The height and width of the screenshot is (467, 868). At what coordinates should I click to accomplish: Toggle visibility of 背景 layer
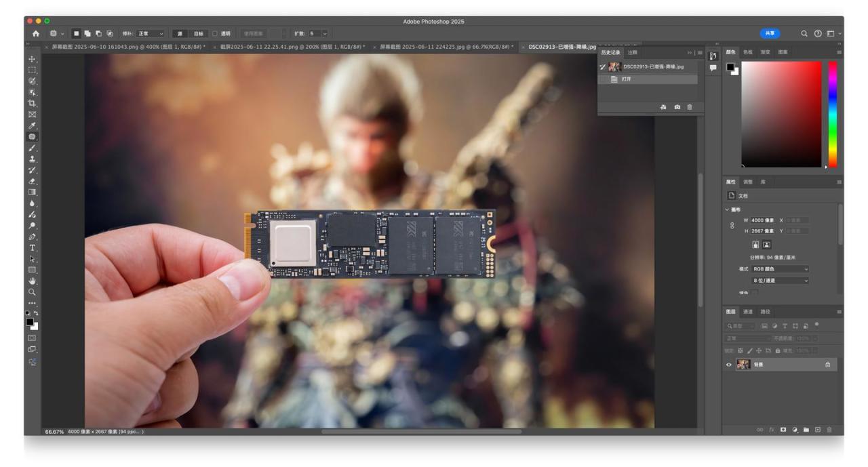[x=729, y=365]
